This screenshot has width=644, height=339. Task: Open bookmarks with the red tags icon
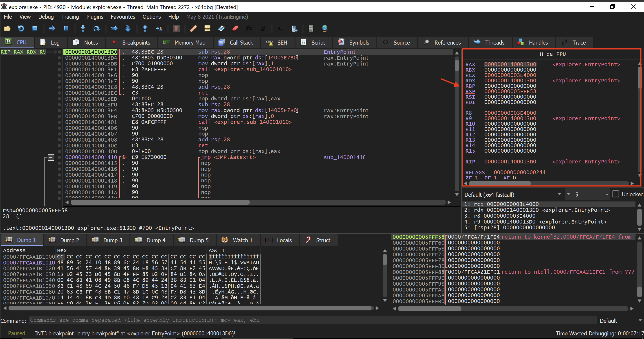(x=235, y=29)
